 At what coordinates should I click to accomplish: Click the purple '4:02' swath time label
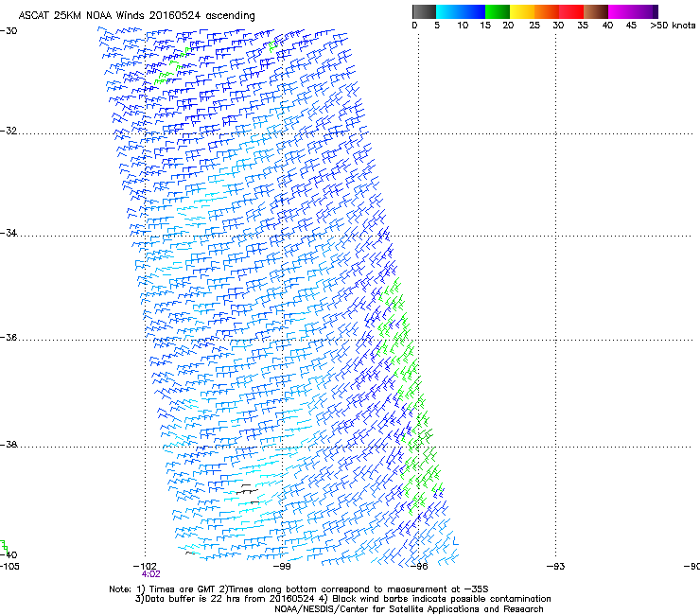[151, 574]
